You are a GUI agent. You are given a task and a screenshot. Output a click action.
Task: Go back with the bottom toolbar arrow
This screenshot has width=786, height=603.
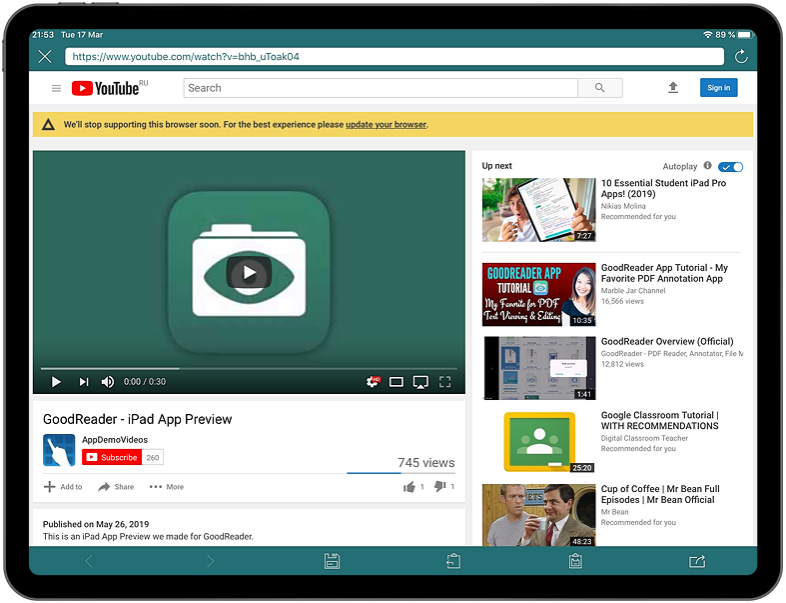[89, 561]
